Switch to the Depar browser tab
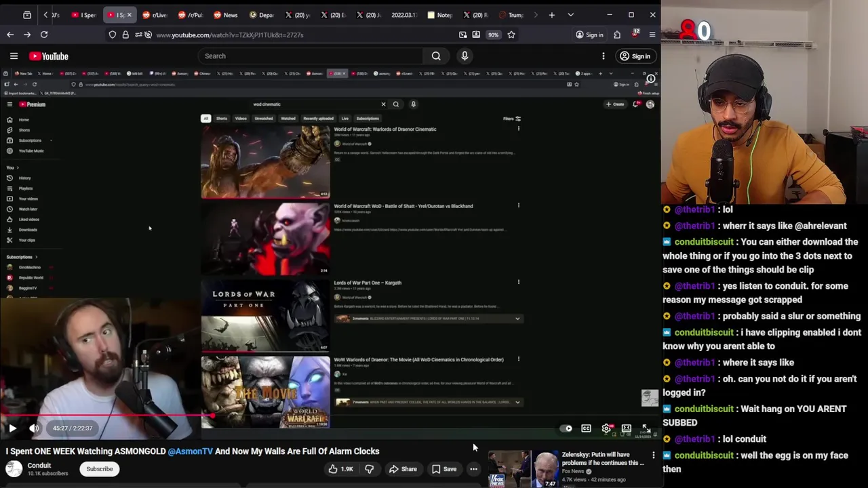Screen dimensions: 868x488 tap(262, 15)
